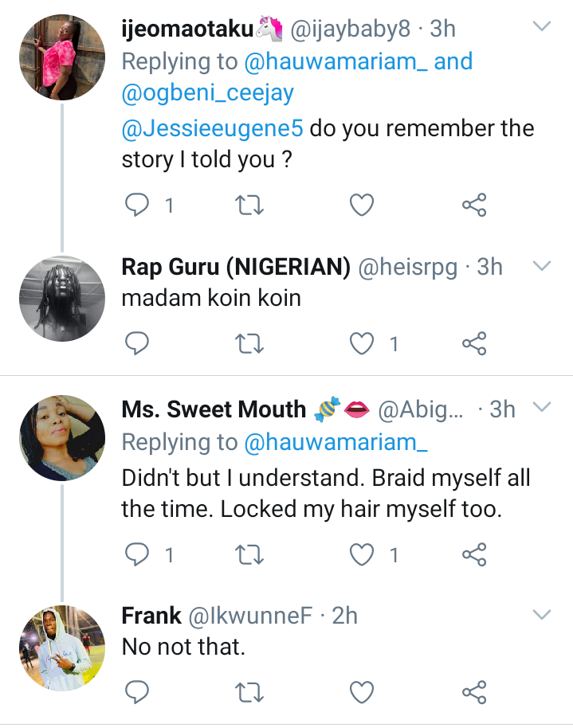Like the 'madam koin koin' tweet
Image resolution: width=573 pixels, height=728 pixels.
click(363, 343)
